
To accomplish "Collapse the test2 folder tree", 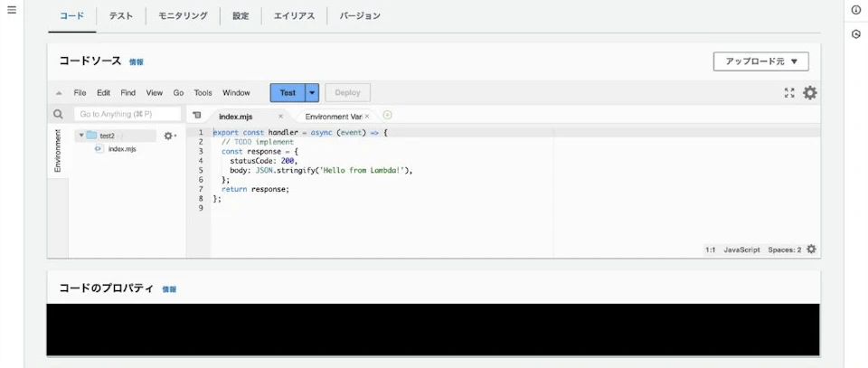I will tap(81, 136).
